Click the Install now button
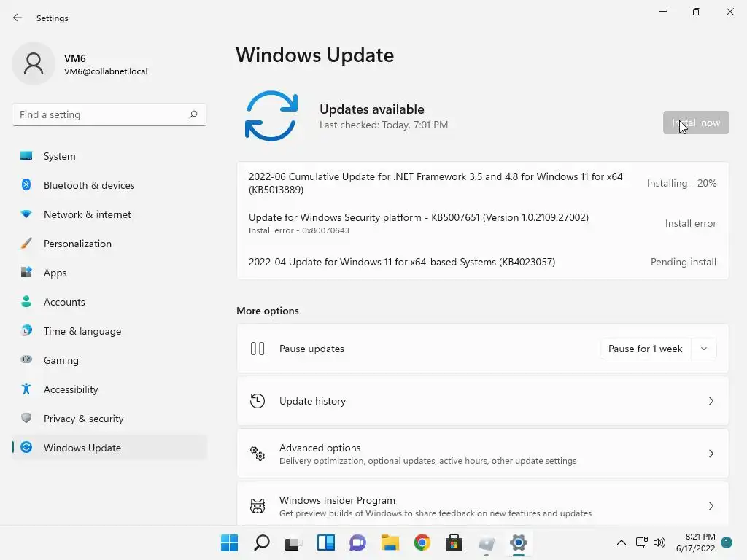 pyautogui.click(x=696, y=122)
